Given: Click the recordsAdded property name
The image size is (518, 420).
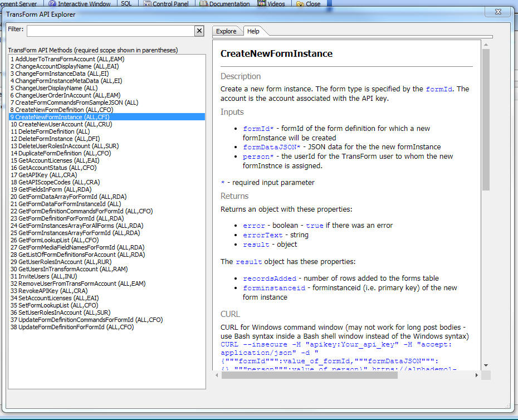Looking at the screenshot, I should click(x=270, y=279).
